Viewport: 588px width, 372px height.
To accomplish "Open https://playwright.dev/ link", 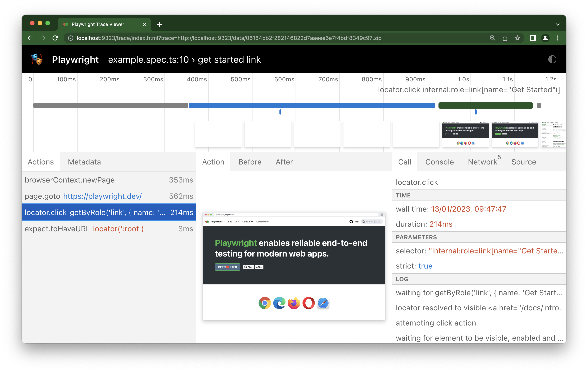I will tap(102, 196).
